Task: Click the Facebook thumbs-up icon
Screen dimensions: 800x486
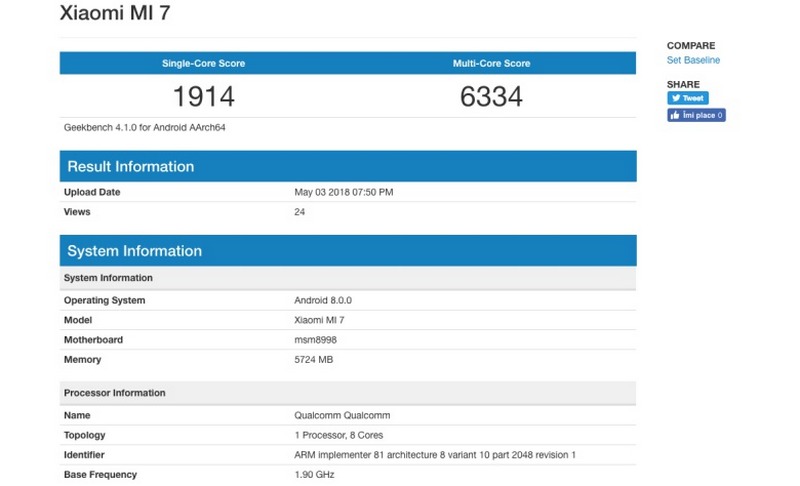Action: [675, 115]
